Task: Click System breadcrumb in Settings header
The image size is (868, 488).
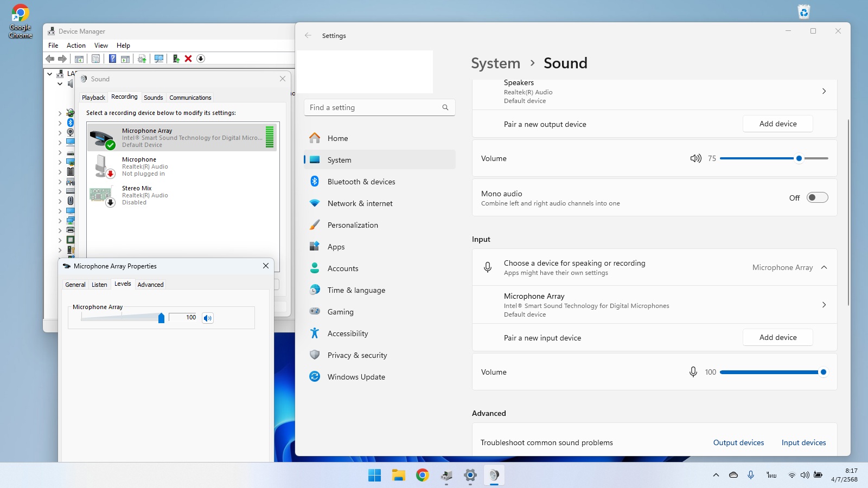Action: click(495, 63)
